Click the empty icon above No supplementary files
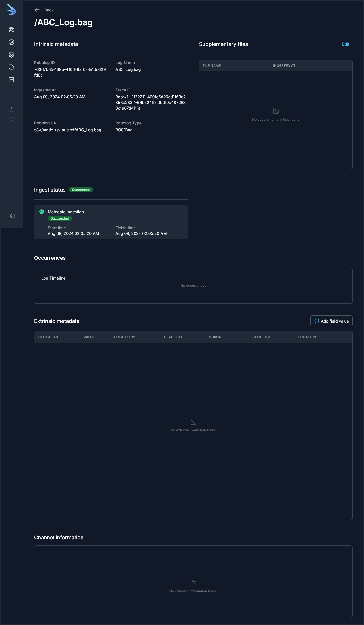This screenshot has width=364, height=625. click(x=276, y=111)
